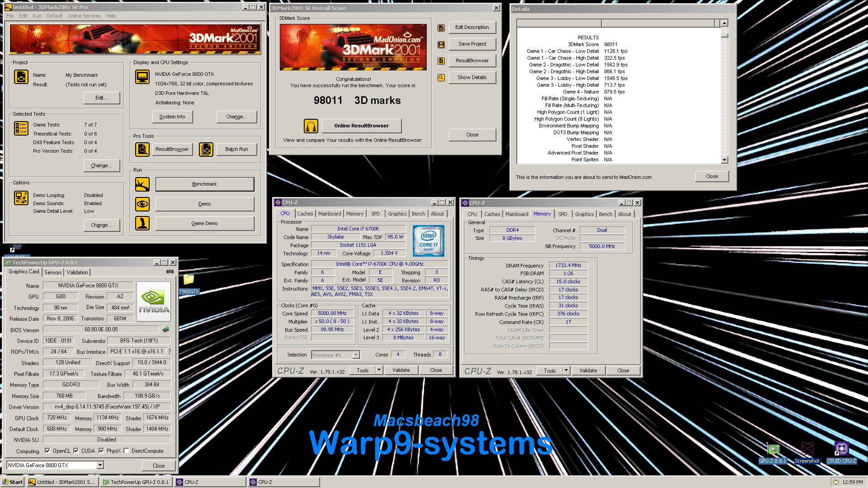The height and width of the screenshot is (488, 868).
Task: Switch to TechPowerUp GPU-Z taskbar button
Action: (x=136, y=482)
